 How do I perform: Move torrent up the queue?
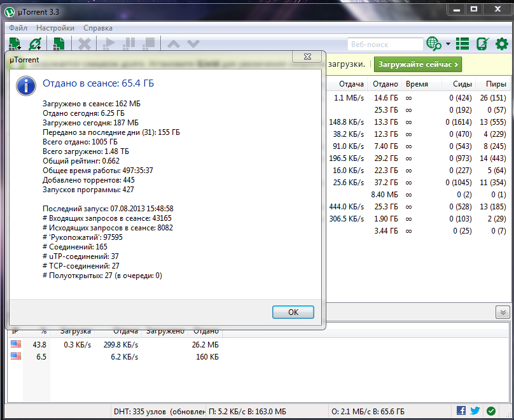[174, 44]
